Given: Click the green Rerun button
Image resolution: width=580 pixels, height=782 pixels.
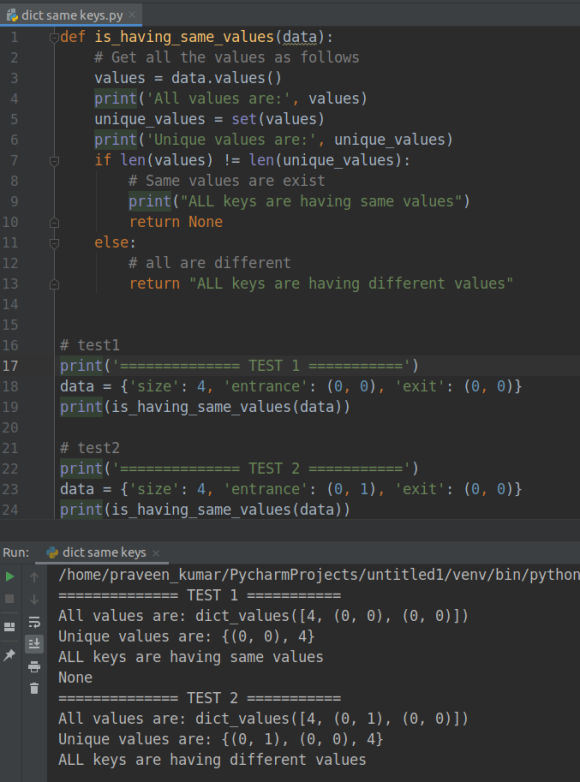Looking at the screenshot, I should 9,577.
